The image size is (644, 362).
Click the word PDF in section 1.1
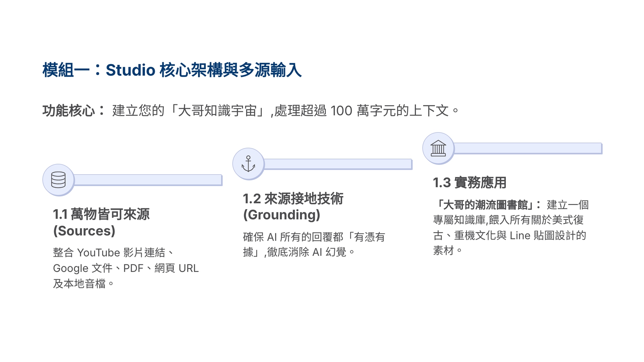[x=133, y=268]
